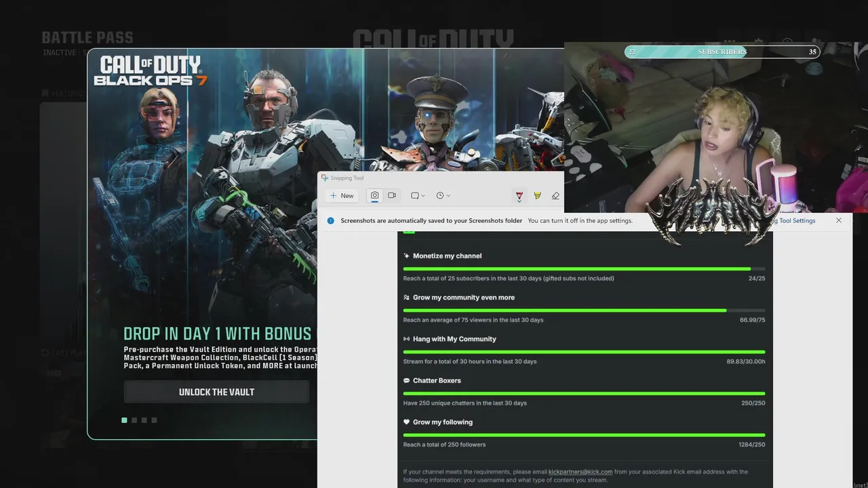Click the Snipping Tool title bar icon
The image size is (868, 488).
pyautogui.click(x=325, y=178)
